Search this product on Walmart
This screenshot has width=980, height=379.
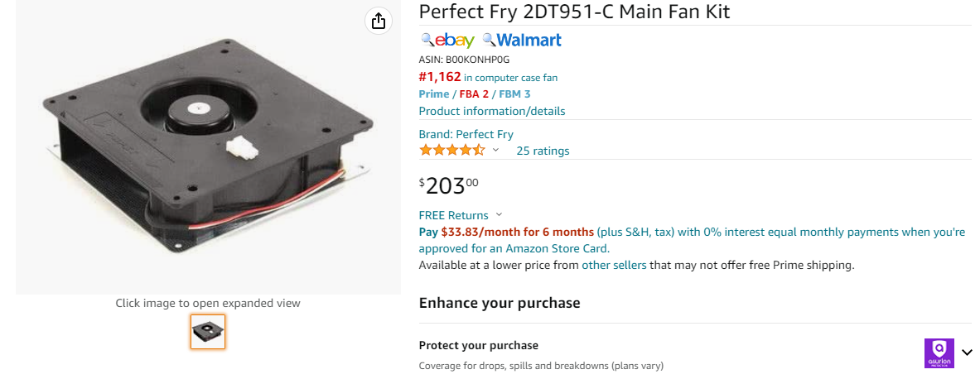click(522, 41)
